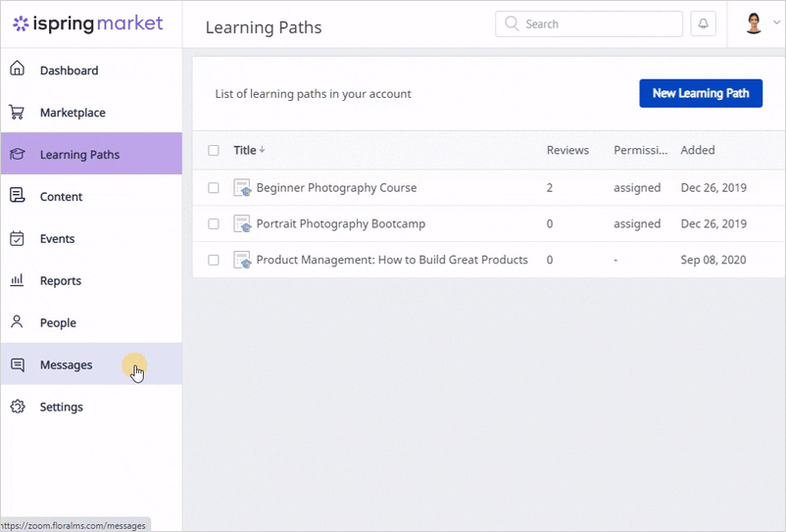Open the Events section

pyautogui.click(x=91, y=238)
